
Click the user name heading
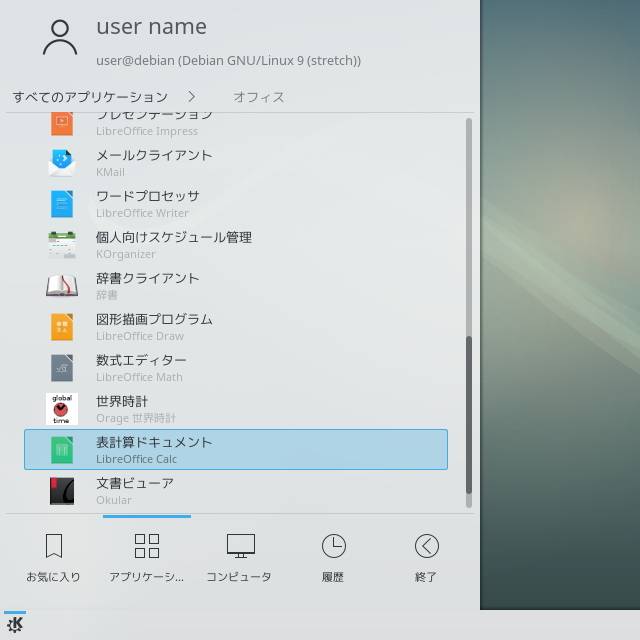coord(151,27)
